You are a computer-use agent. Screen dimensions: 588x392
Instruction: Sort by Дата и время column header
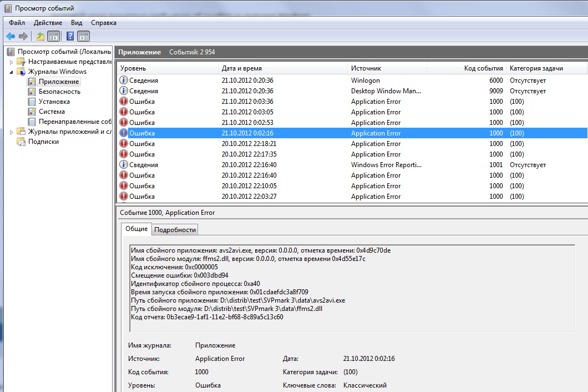point(283,68)
